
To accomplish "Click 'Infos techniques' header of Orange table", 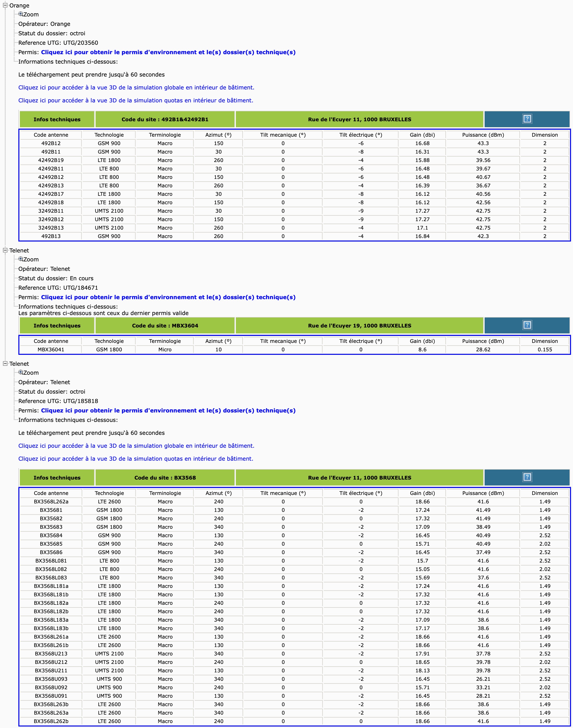I will point(57,120).
